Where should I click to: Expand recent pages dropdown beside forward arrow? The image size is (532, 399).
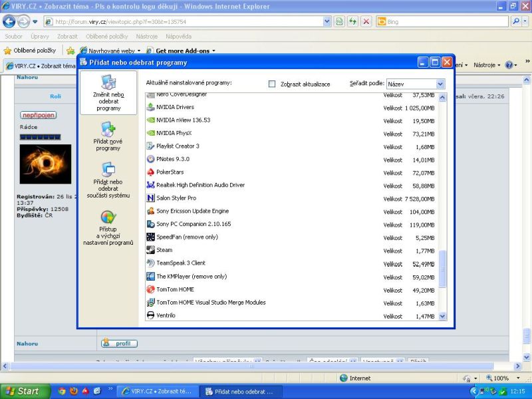tap(35, 22)
